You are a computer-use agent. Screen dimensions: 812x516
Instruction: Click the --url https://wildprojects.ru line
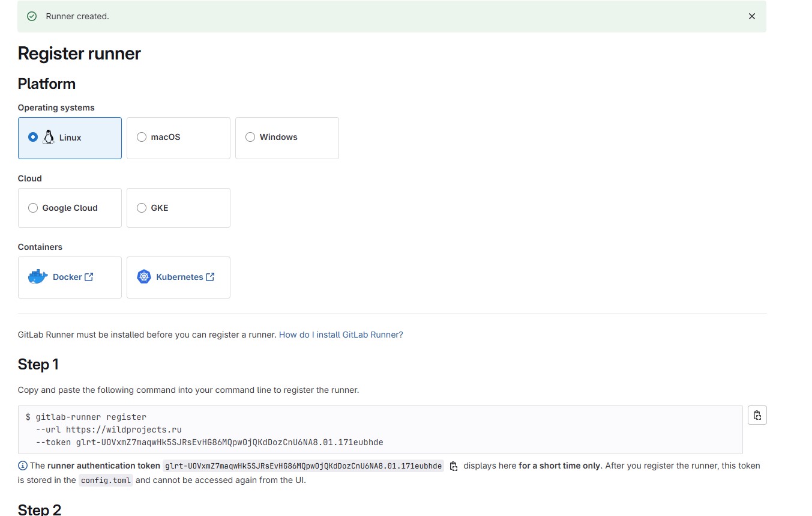[x=109, y=429]
